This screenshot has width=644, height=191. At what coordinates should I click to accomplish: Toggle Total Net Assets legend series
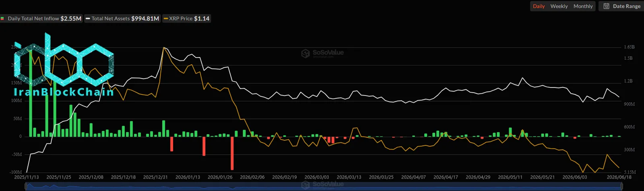coord(122,19)
